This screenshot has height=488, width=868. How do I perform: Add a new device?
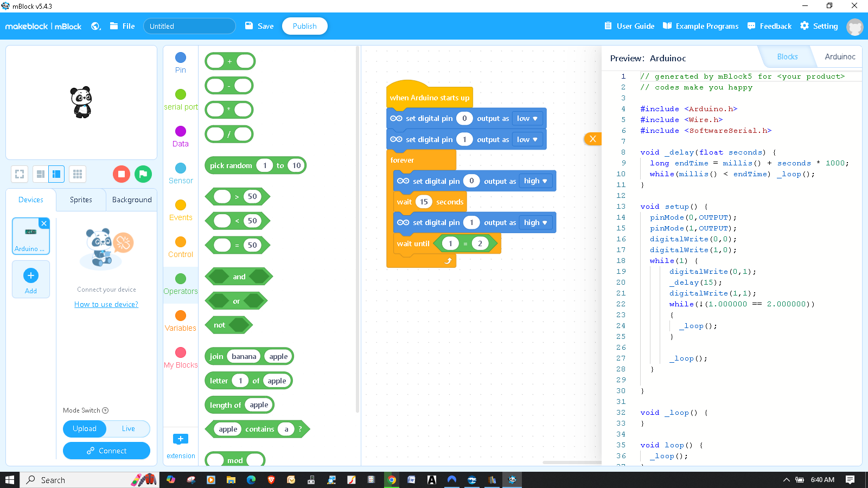point(31,279)
